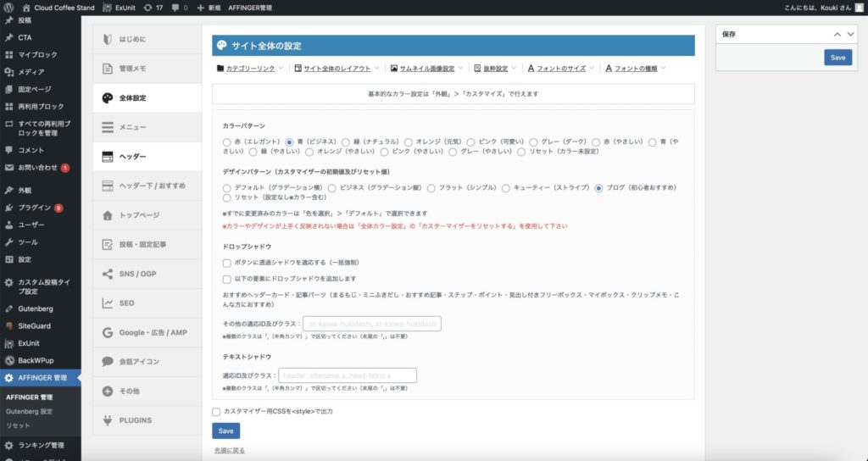Enable ボタンに透過シャドウを適応する checkbox
868x461 pixels.
[x=227, y=263]
